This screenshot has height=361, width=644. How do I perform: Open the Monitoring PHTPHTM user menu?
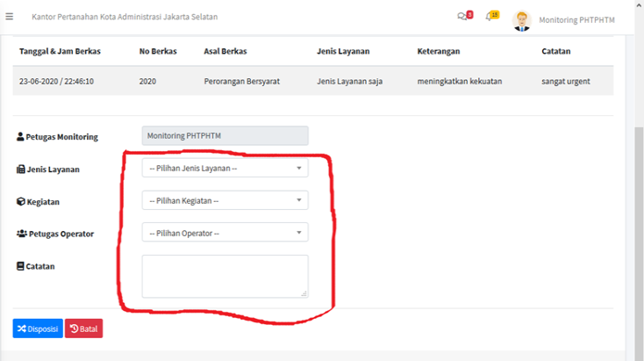point(576,19)
